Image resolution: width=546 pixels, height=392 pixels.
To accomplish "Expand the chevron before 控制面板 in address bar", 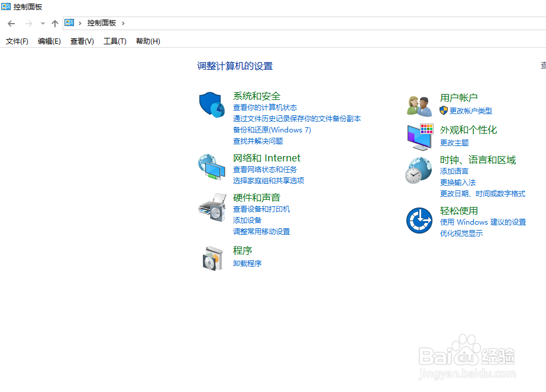I will click(x=80, y=23).
